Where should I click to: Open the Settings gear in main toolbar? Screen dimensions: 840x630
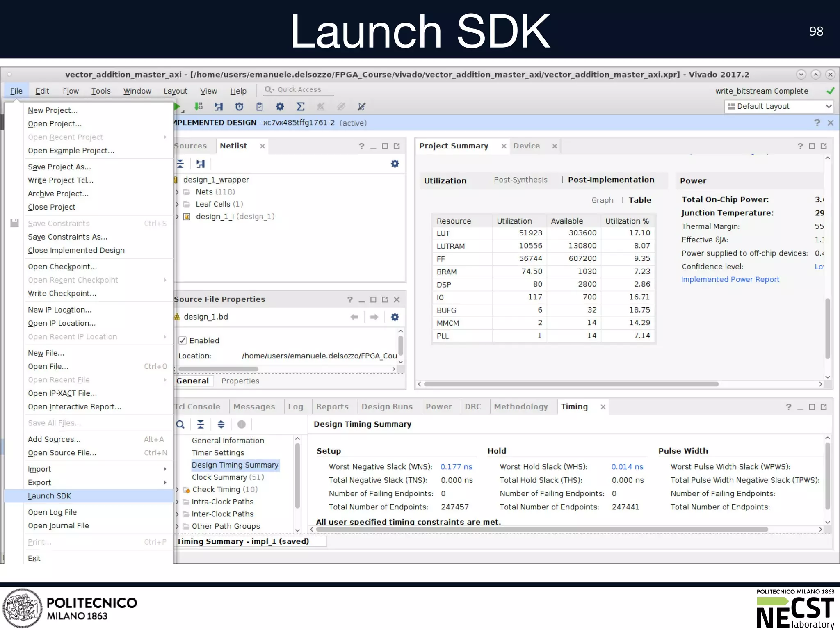280,107
